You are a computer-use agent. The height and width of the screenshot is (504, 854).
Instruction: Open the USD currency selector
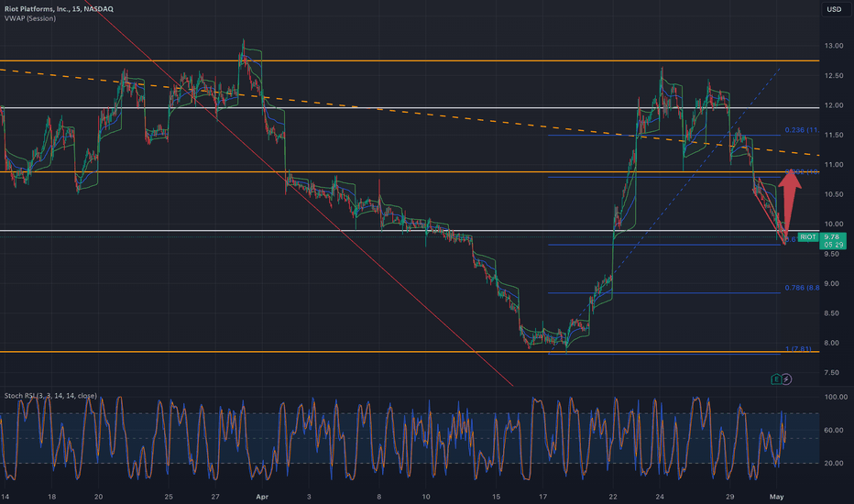tap(835, 9)
